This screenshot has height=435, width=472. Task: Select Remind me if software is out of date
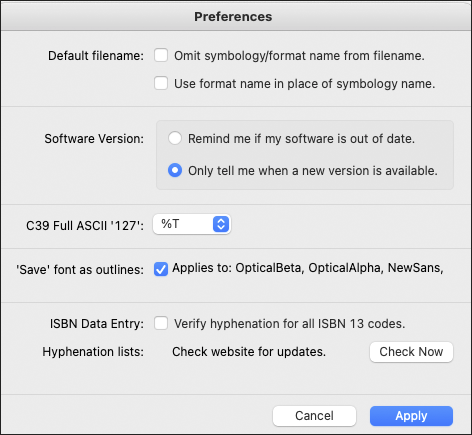click(175, 138)
